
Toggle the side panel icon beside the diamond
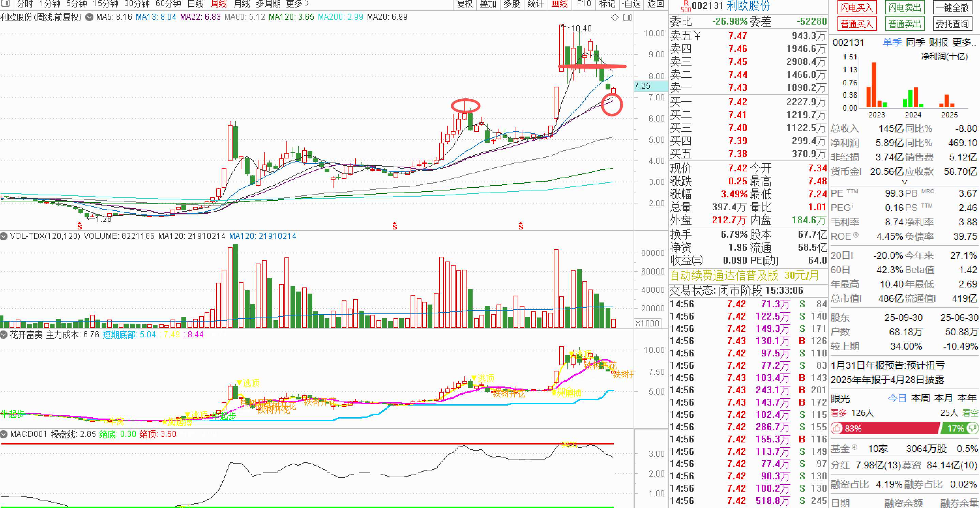[627, 17]
